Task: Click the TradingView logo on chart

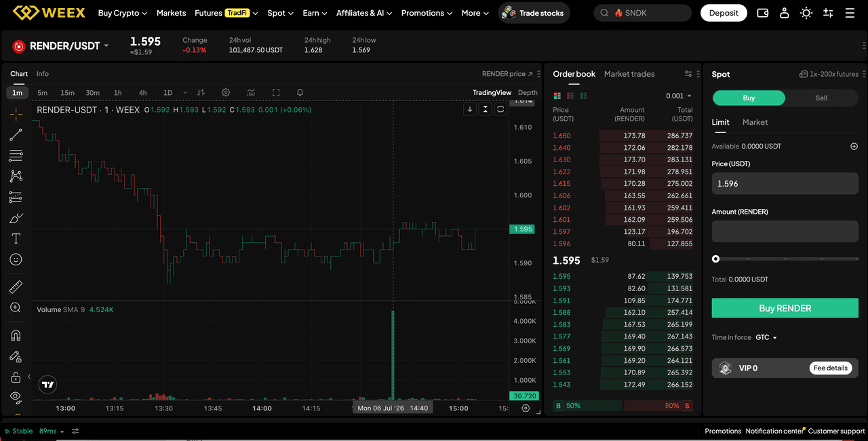Action: tap(47, 385)
